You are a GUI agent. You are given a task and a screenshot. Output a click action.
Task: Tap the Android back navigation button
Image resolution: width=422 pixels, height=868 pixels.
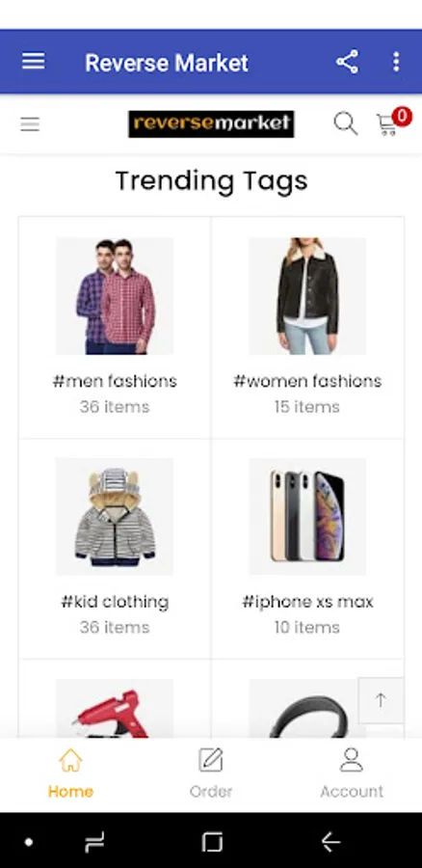[330, 842]
